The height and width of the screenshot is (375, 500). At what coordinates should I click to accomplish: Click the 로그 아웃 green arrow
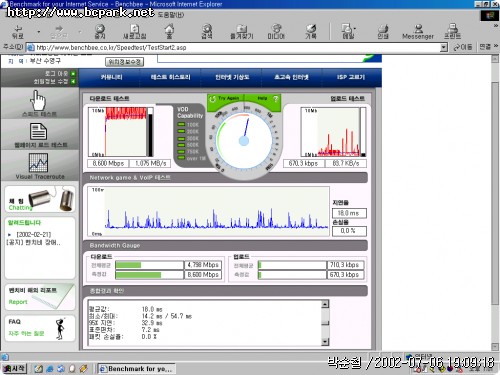click(73, 73)
